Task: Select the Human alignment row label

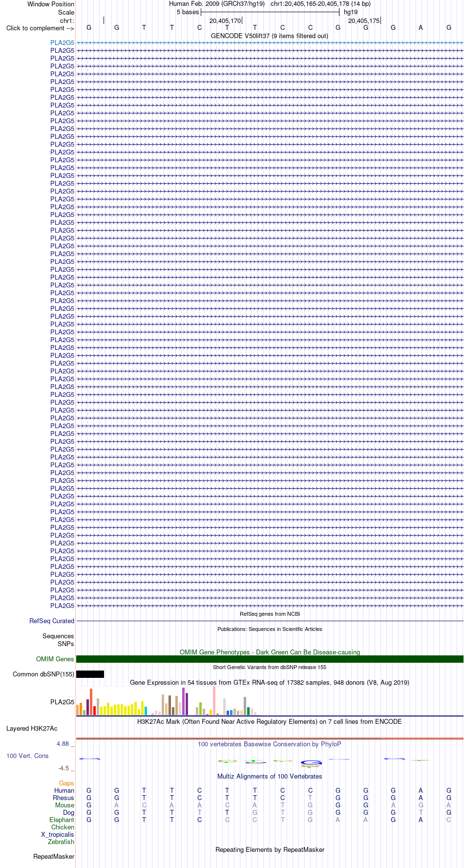Action: pos(64,791)
